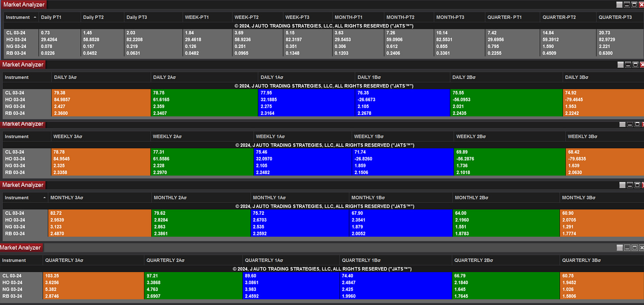644x305 pixels.
Task: Select the 78.78 cell under WEEKLY 3Aσ
Action: point(101,152)
